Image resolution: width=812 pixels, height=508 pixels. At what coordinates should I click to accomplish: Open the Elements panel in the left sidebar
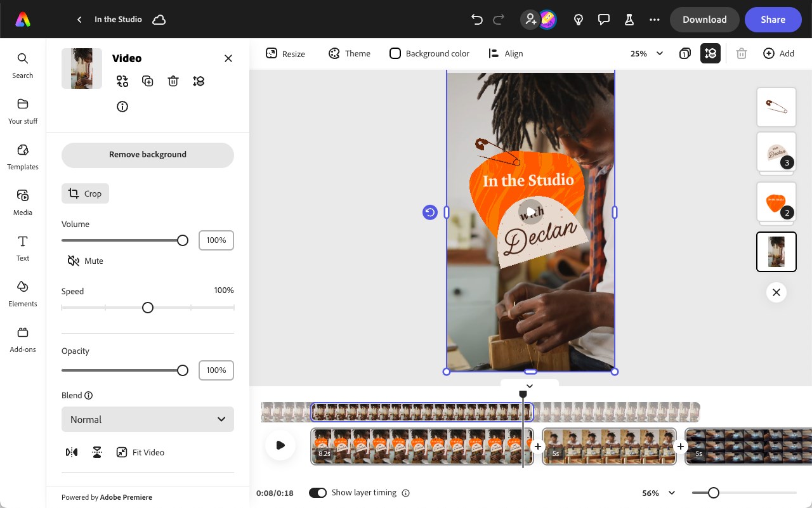[22, 294]
